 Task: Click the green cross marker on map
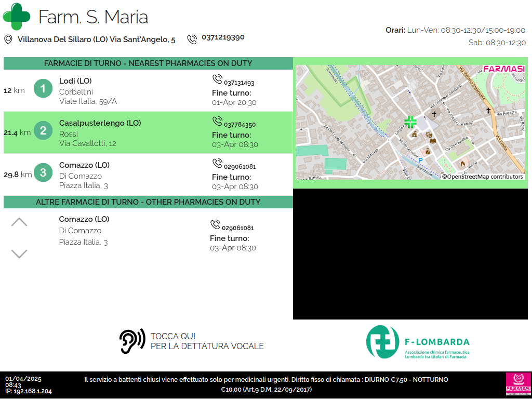(410, 122)
